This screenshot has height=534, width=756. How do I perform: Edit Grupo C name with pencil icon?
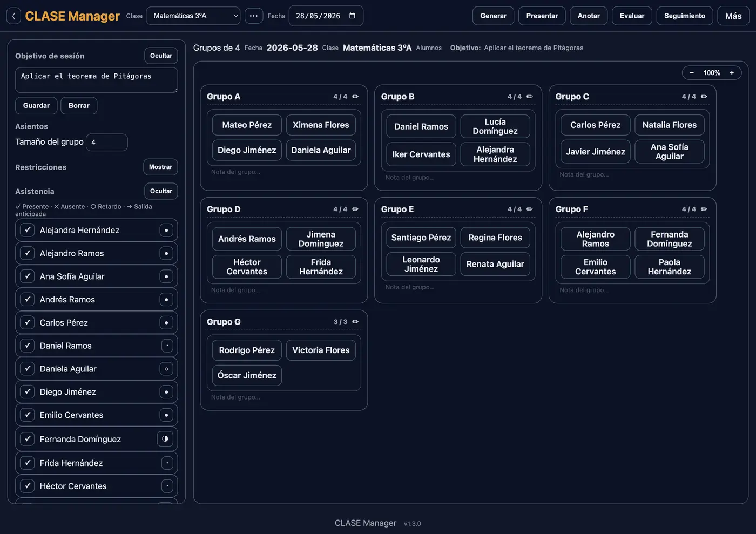coord(704,97)
